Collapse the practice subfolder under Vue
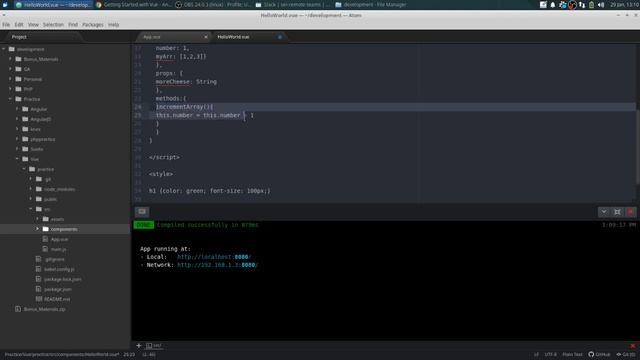Image resolution: width=640 pixels, height=360 pixels. click(x=24, y=169)
